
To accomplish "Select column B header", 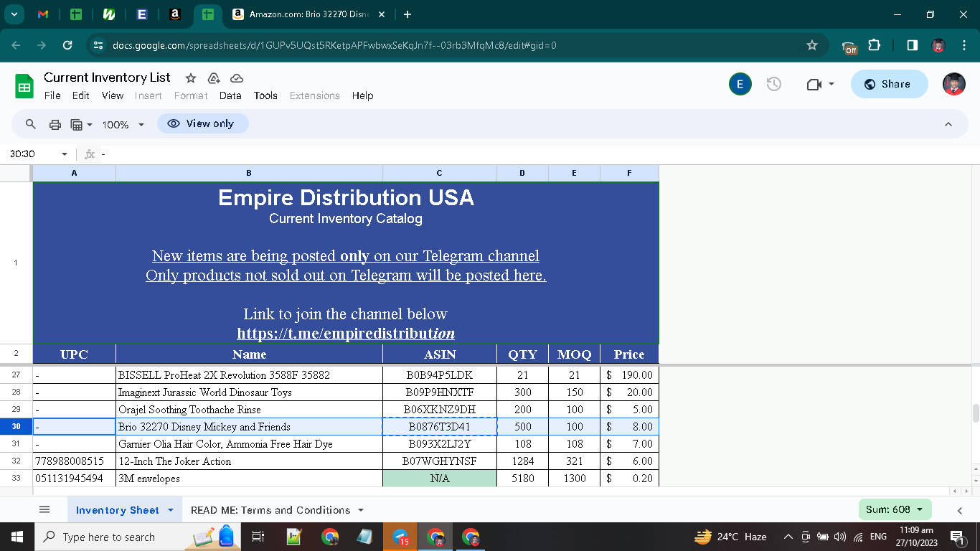I will (249, 173).
